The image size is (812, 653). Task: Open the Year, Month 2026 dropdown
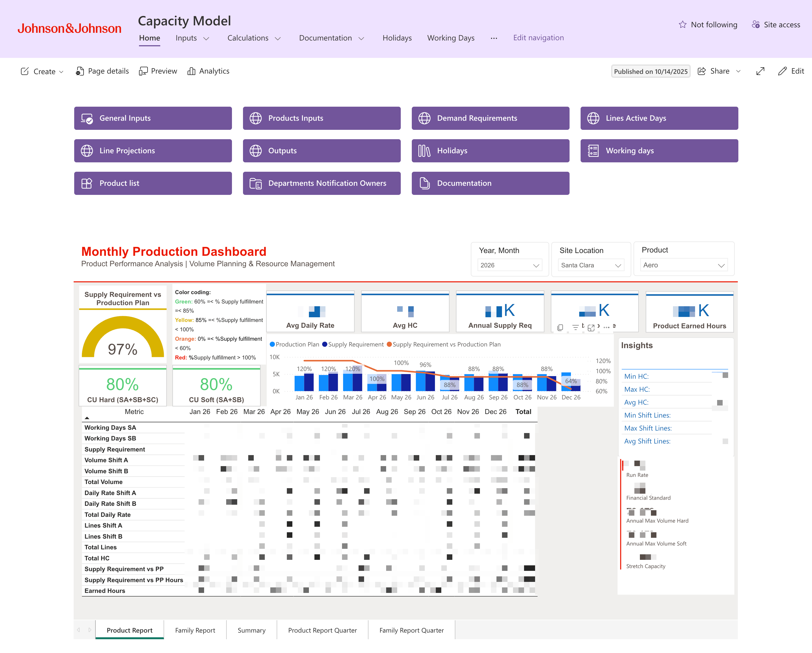coord(510,265)
